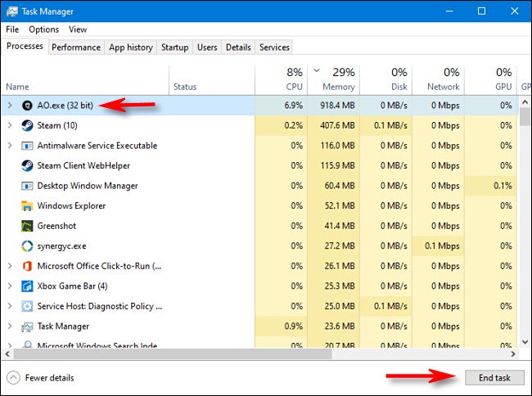Expand the Steam (10) process group
This screenshot has width=532, height=396.
click(x=10, y=125)
